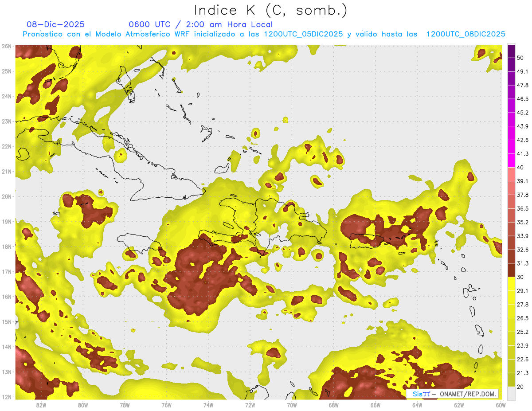Click the '12N' latitude label
The width and height of the screenshot is (532, 411).
[x=7, y=397]
